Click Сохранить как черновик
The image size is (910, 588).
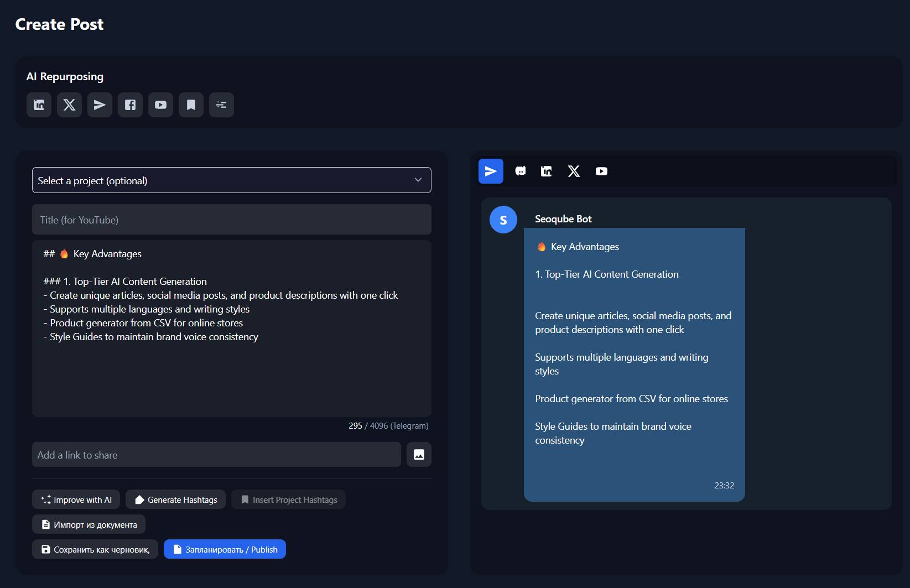point(95,549)
